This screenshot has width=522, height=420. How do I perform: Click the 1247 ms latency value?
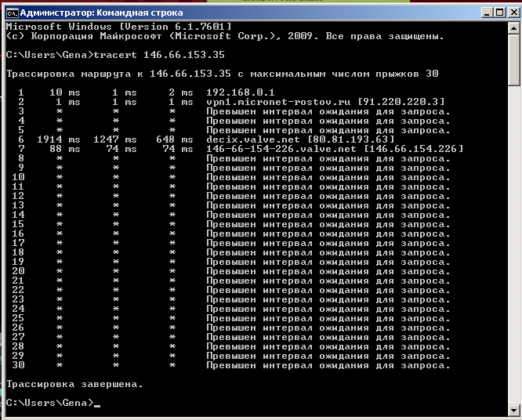click(x=115, y=139)
